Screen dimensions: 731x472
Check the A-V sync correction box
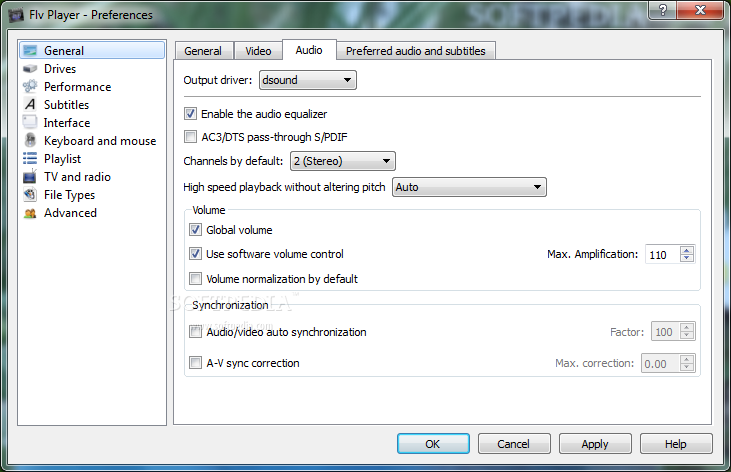(x=195, y=362)
